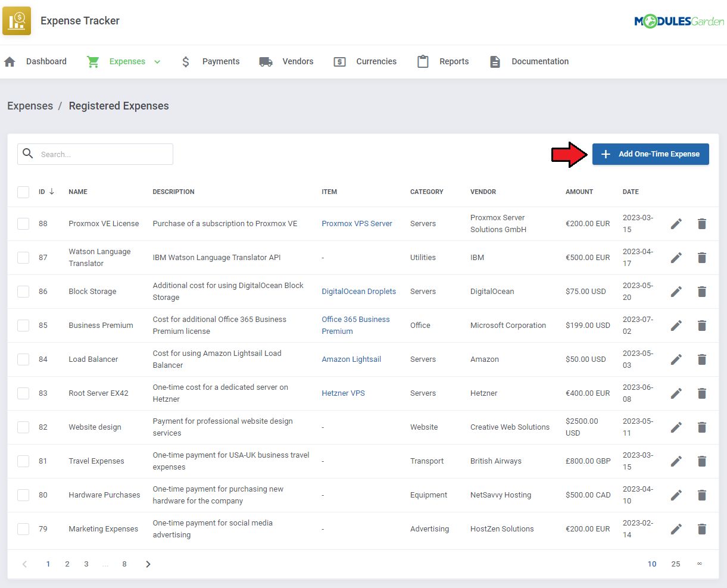Open the Hetzner VPS item link
The image size is (727, 588).
[343, 393]
